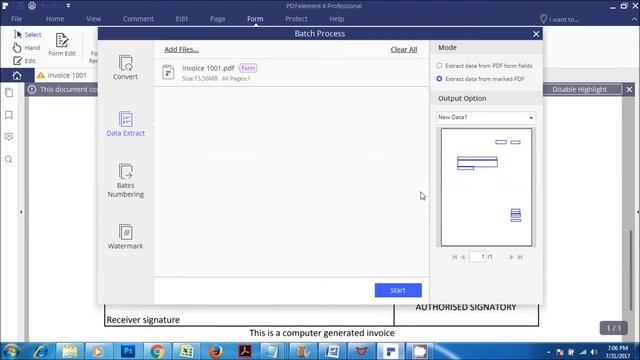The width and height of the screenshot is (640, 360).
Task: Click the page number input field
Action: coord(478,257)
